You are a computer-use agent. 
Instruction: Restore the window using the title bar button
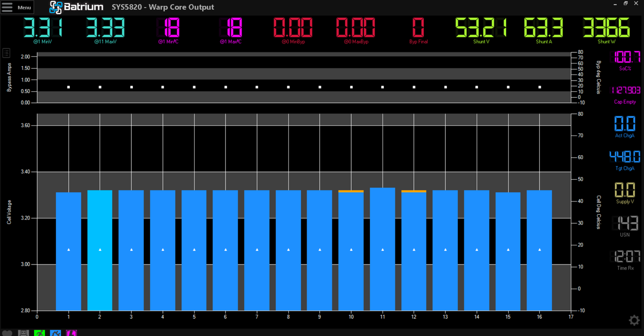[x=626, y=4]
